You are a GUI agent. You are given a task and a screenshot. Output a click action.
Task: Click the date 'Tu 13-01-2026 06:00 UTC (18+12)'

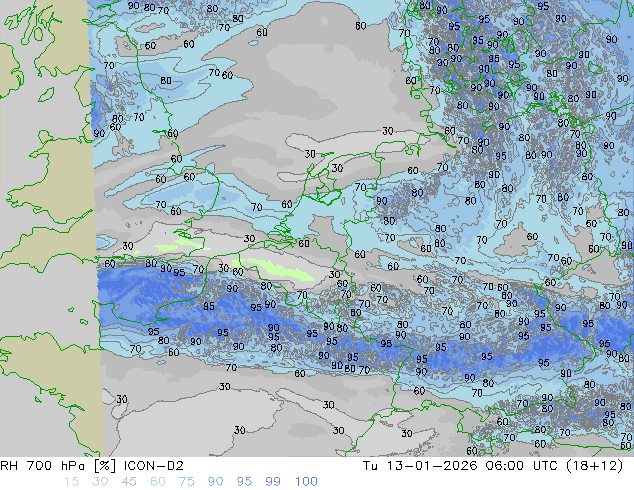[x=493, y=466]
